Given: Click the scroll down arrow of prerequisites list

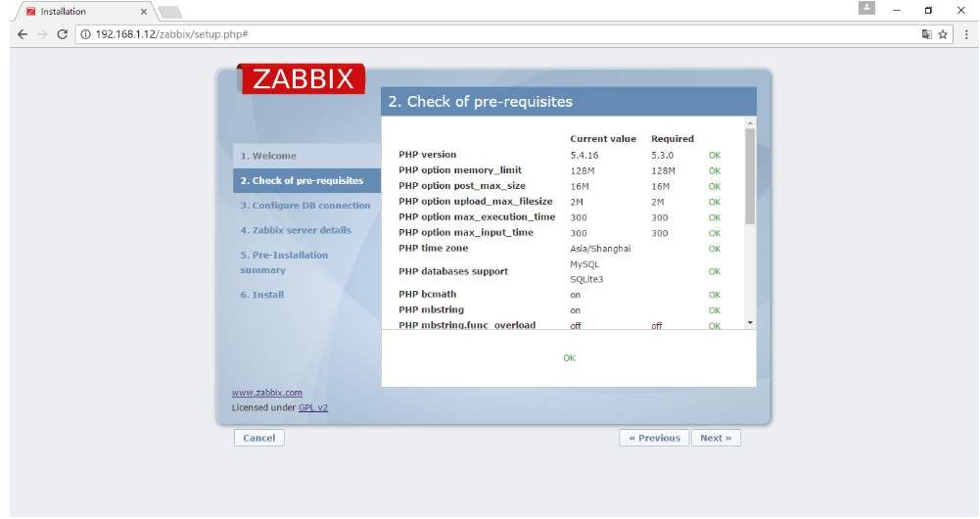Looking at the screenshot, I should click(750, 322).
